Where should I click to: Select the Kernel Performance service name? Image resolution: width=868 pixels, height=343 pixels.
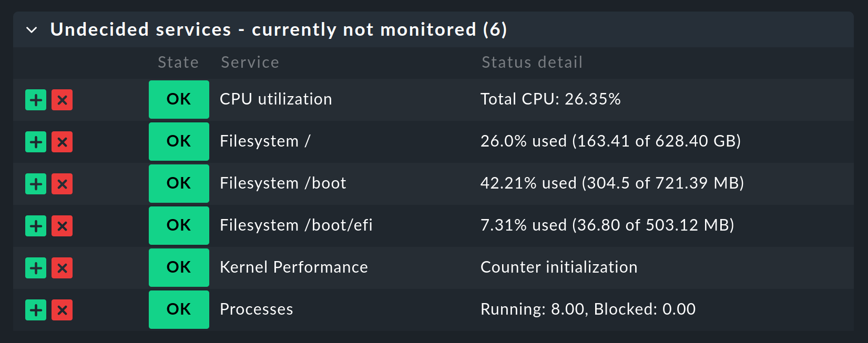click(293, 267)
